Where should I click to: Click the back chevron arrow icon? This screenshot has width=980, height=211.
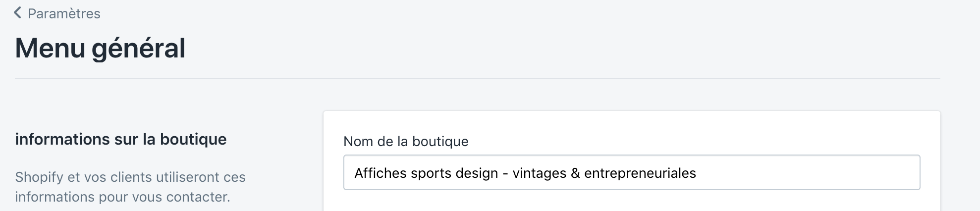click(18, 13)
